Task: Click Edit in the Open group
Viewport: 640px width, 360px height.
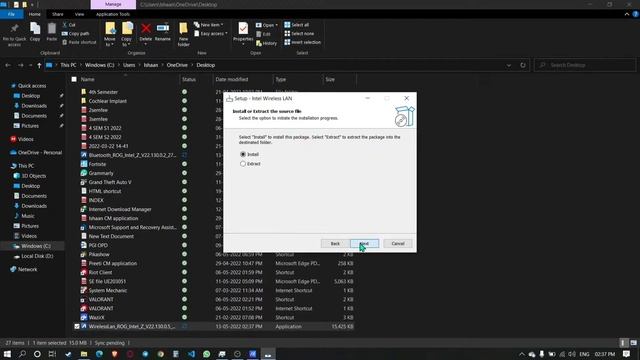Action: click(x=263, y=34)
